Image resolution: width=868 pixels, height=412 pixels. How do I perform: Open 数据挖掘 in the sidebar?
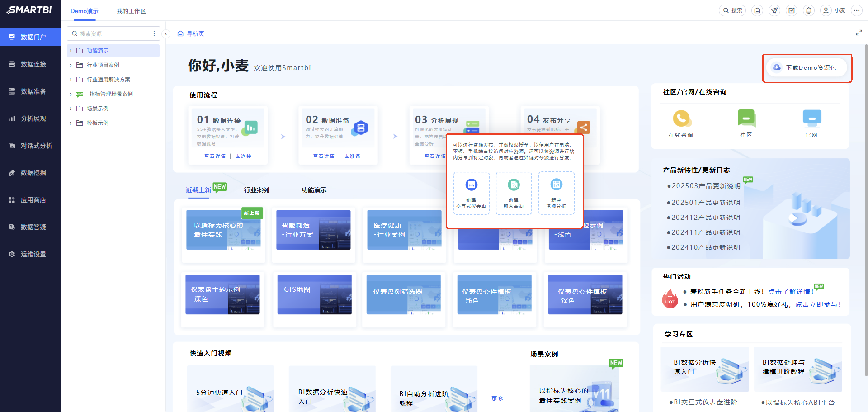[x=31, y=173]
